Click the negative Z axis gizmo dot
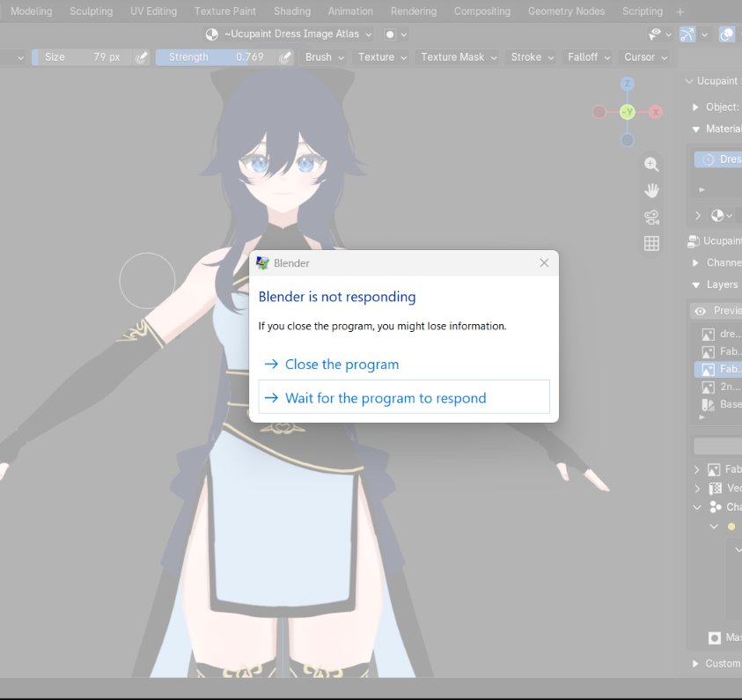Screen dimensions: 742x700 627,140
